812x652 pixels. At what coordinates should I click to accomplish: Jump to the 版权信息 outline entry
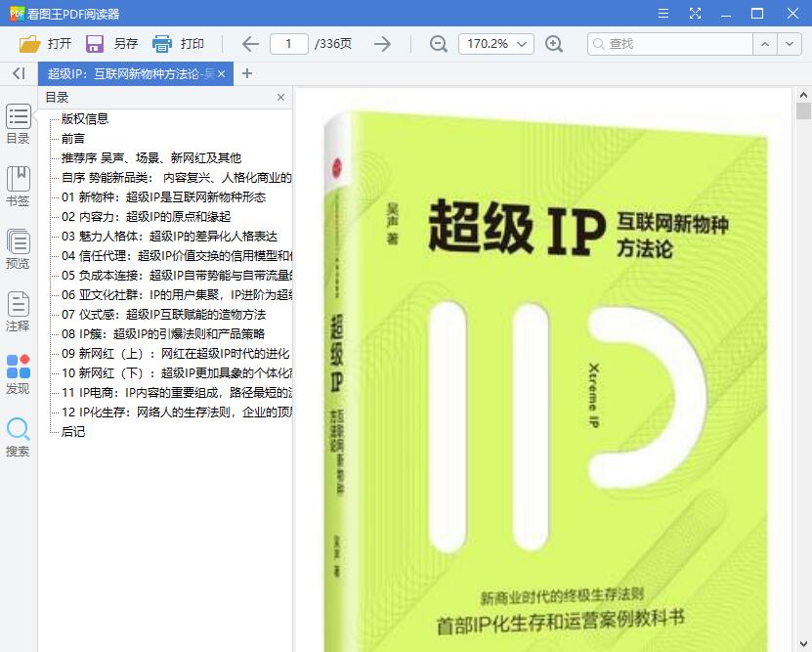pyautogui.click(x=85, y=119)
